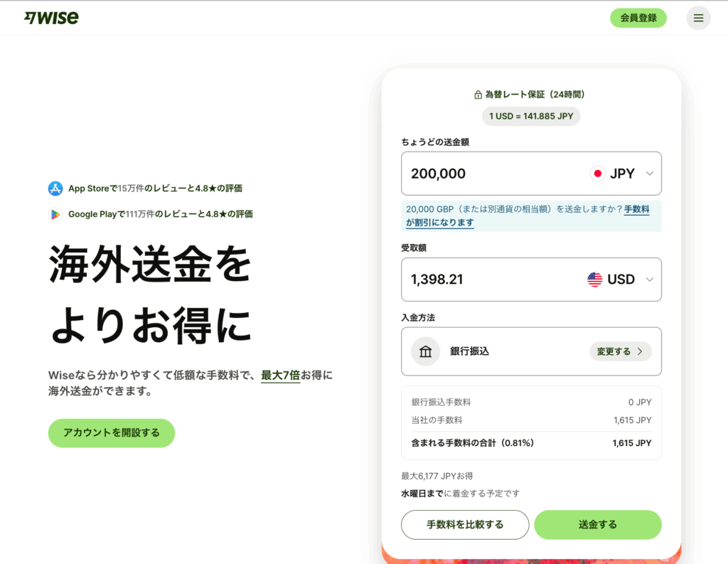This screenshot has height=564, width=728.
Task: Click the App Store icon
Action: click(x=55, y=188)
